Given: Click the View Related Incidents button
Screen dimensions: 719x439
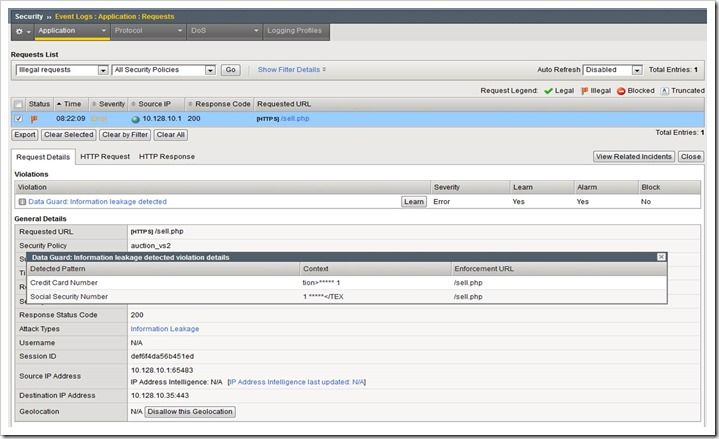Looking at the screenshot, I should (x=632, y=157).
